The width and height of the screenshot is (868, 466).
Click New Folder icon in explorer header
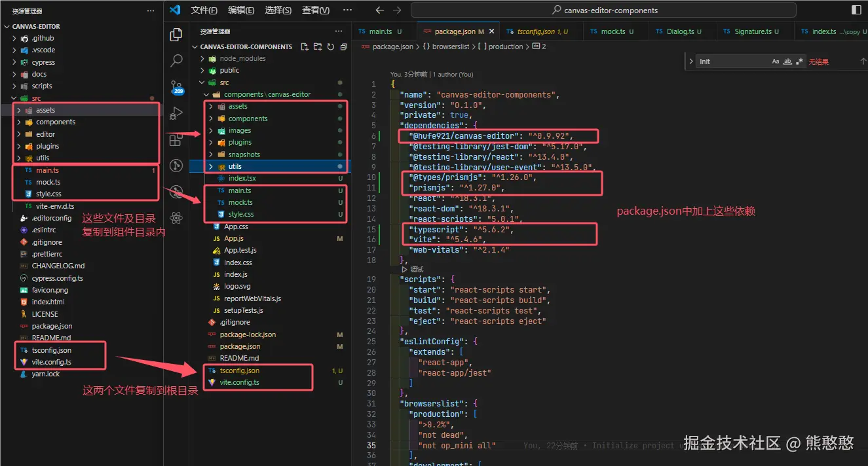318,47
